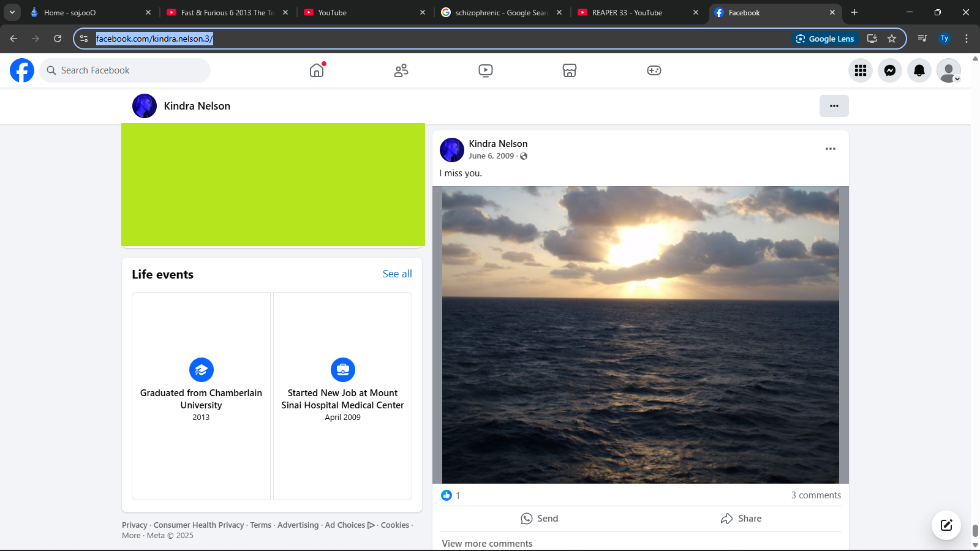
Task: Open the Messenger icon
Action: (x=890, y=70)
